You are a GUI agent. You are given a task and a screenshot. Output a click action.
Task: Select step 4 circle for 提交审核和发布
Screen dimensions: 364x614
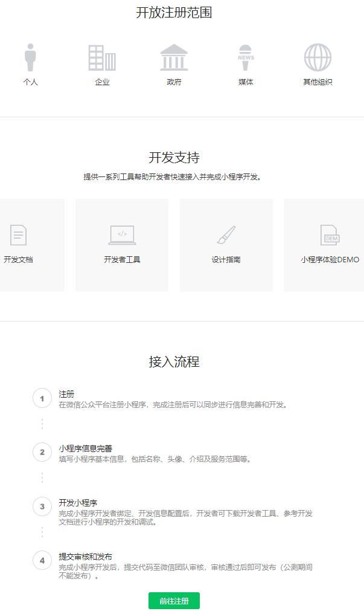point(42,560)
